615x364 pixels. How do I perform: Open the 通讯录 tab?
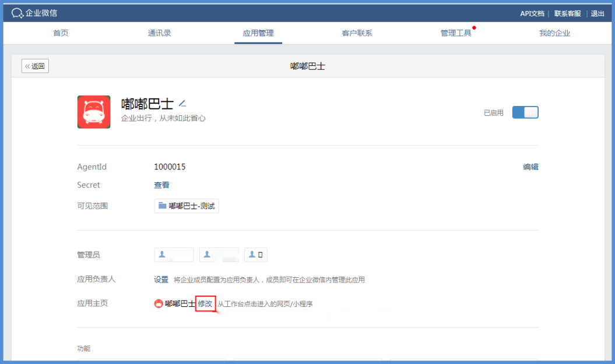click(x=159, y=33)
